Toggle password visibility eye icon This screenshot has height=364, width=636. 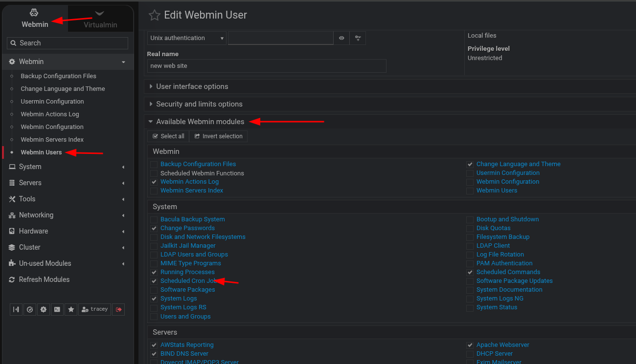pos(341,38)
